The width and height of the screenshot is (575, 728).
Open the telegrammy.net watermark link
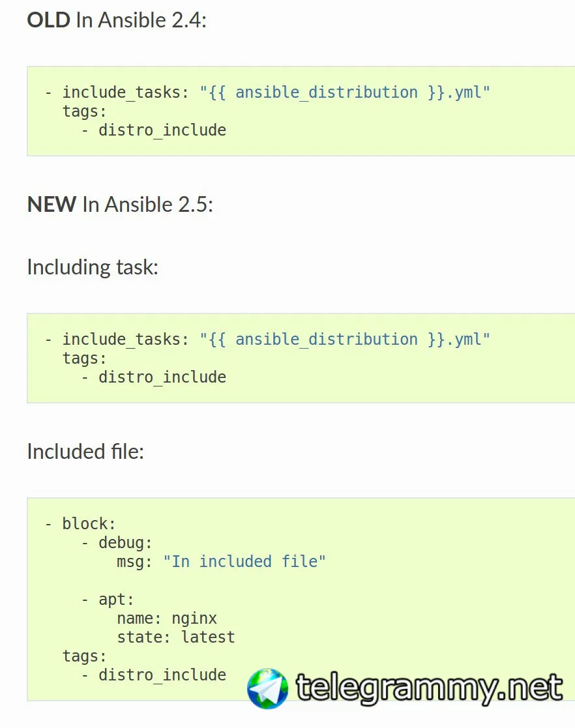[x=429, y=688]
